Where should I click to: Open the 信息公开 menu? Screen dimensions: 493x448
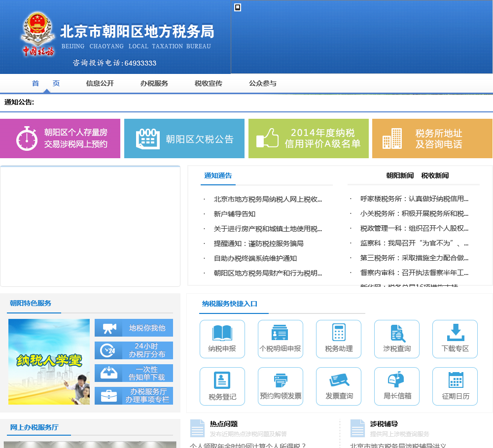tap(100, 83)
